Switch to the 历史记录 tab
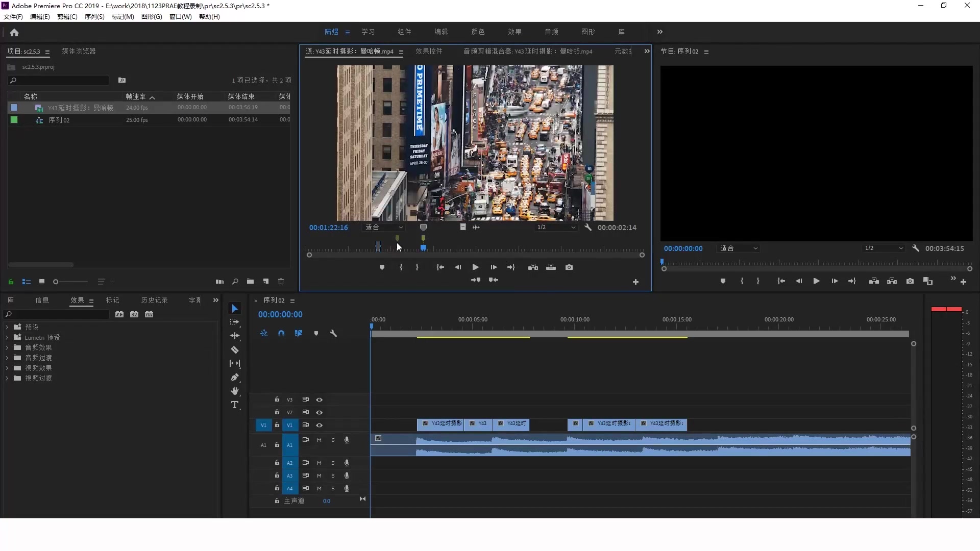The image size is (980, 551). tap(154, 300)
